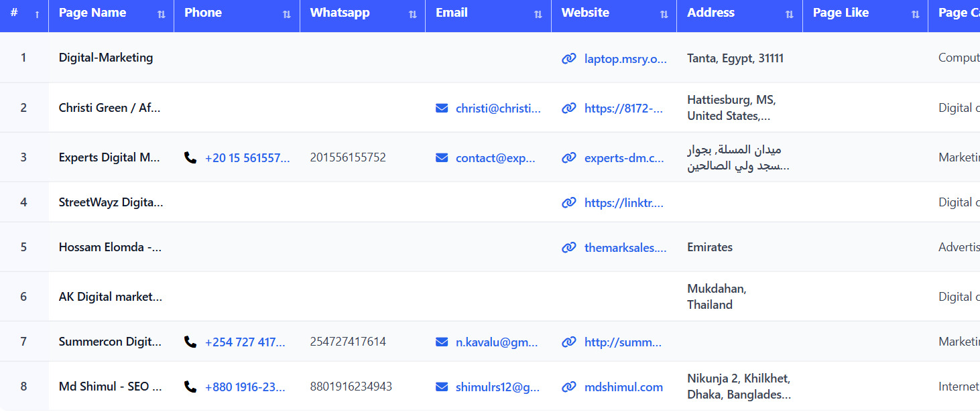Open the experts-dm.c website link
This screenshot has width=980, height=414.
coord(625,157)
